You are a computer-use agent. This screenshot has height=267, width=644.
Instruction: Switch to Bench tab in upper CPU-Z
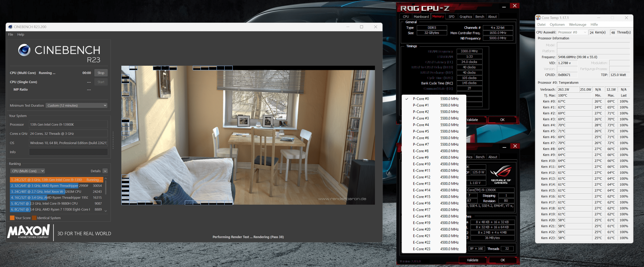[x=479, y=16]
